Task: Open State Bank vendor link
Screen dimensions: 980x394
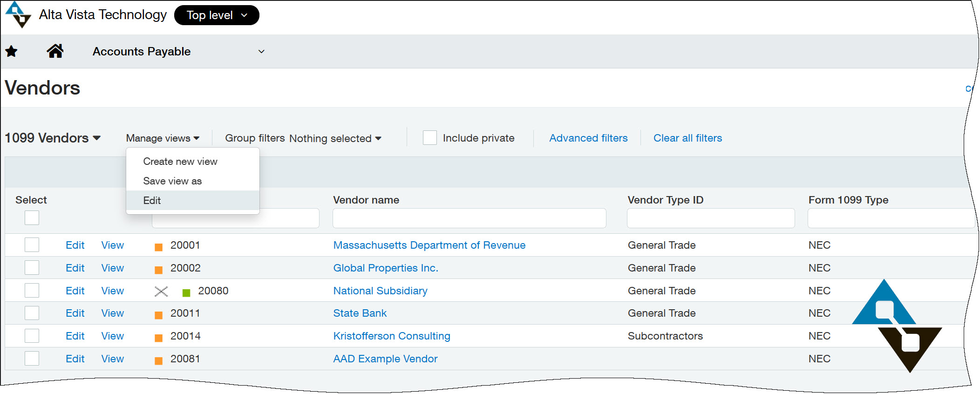Action: [360, 313]
